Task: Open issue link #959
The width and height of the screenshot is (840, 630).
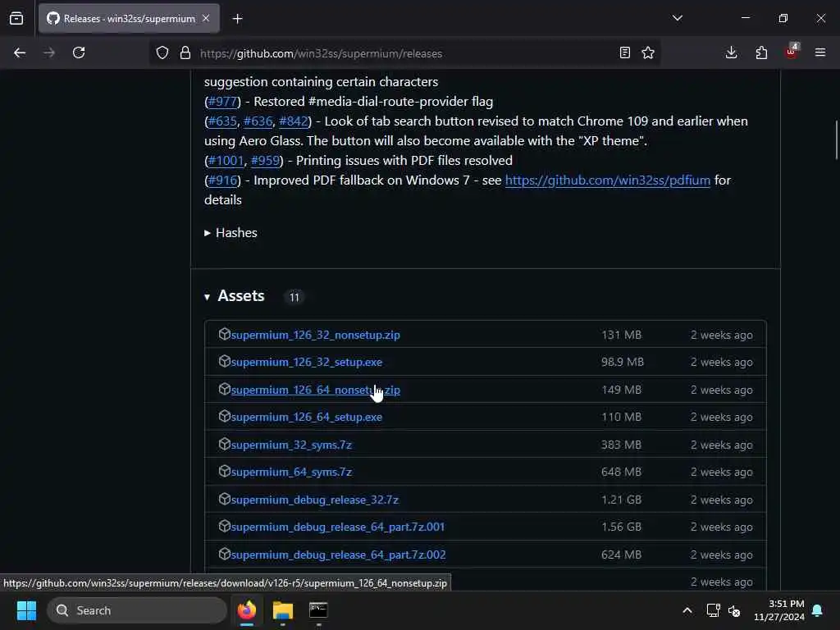Action: coord(265,161)
